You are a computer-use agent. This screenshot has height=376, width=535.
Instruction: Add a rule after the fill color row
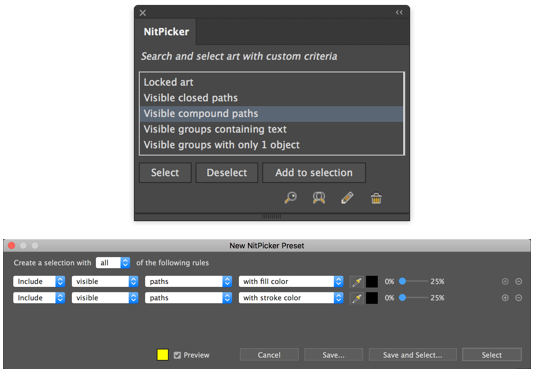(x=505, y=281)
